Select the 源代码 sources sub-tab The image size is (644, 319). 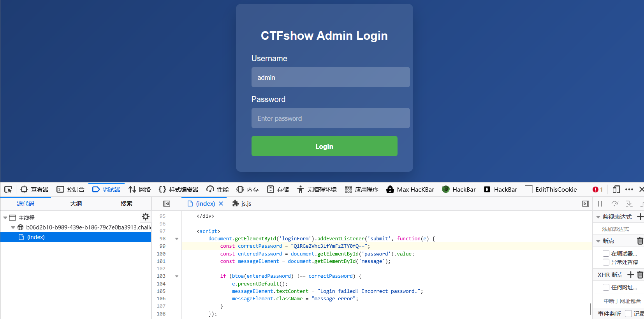[26, 204]
